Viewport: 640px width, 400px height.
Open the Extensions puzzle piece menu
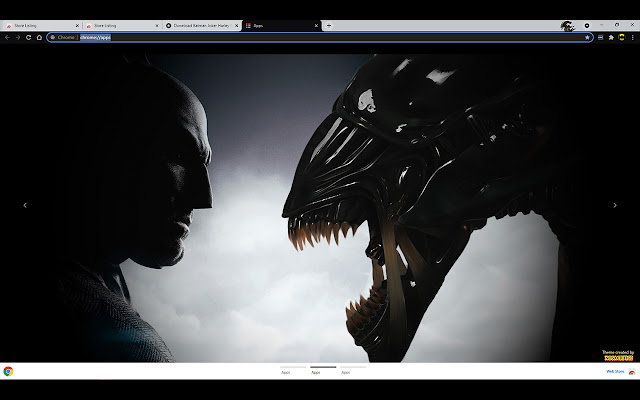point(611,38)
